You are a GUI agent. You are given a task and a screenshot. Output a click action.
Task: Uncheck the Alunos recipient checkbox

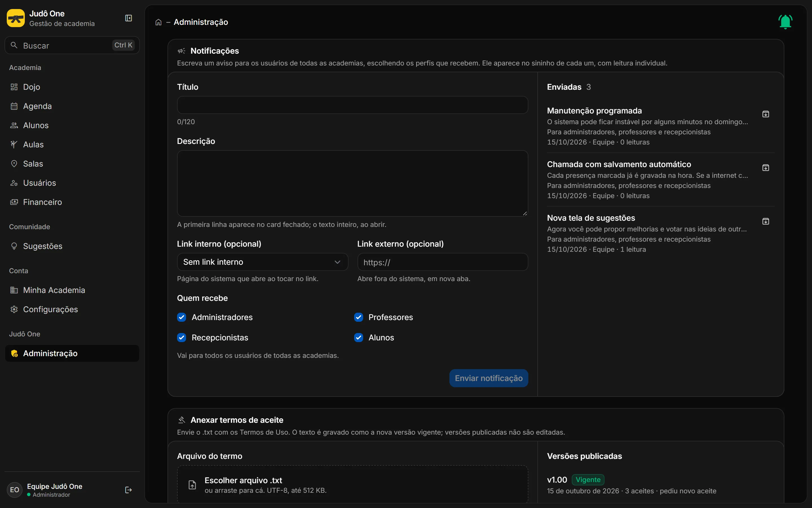pos(358,338)
